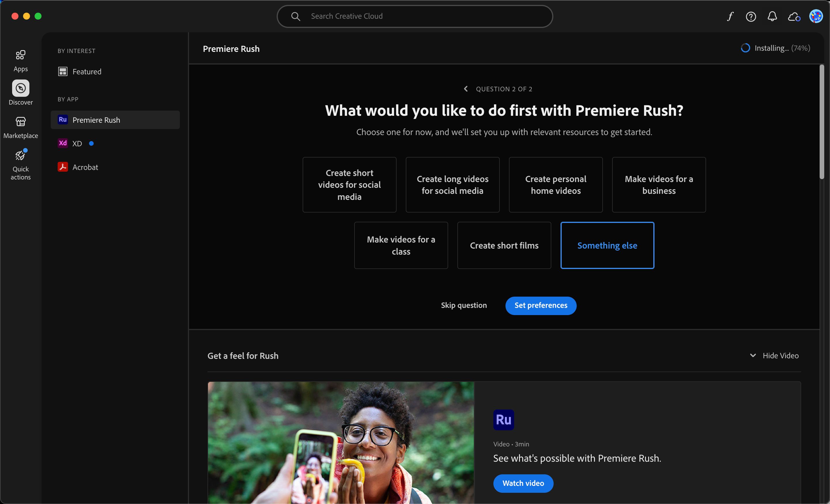Click 'See what's possible with Premiere Rush.' text
830x504 pixels.
coord(577,458)
